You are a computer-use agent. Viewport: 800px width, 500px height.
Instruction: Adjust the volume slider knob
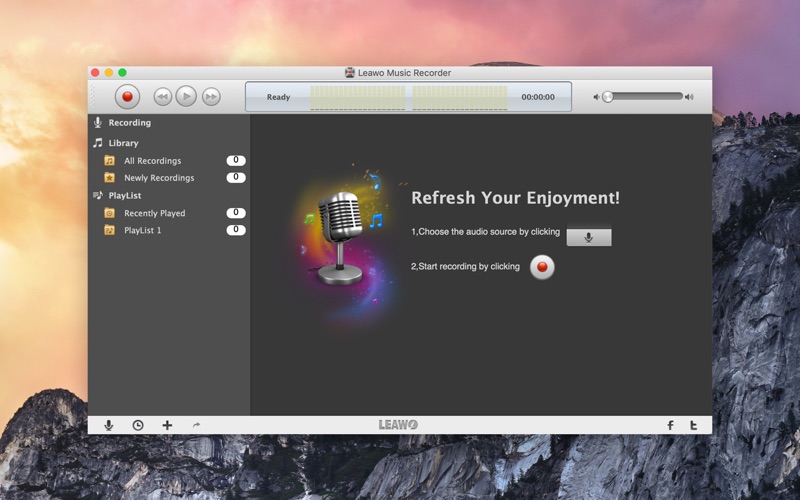click(607, 96)
